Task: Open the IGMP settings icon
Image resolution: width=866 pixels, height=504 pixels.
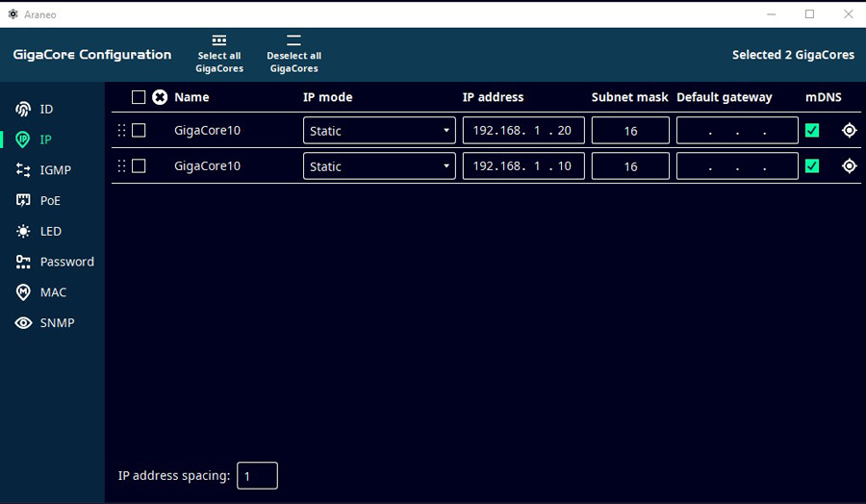Action: (23, 170)
